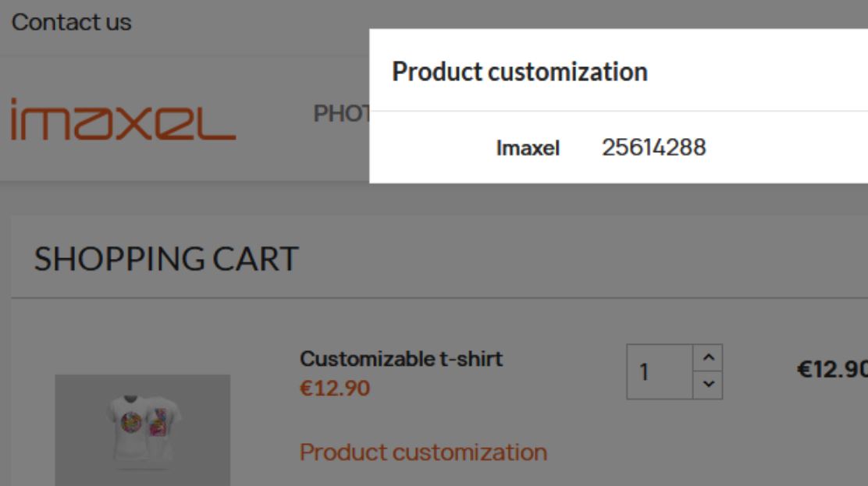This screenshot has height=486, width=868.
Task: Focus the quantity input field
Action: [x=659, y=372]
